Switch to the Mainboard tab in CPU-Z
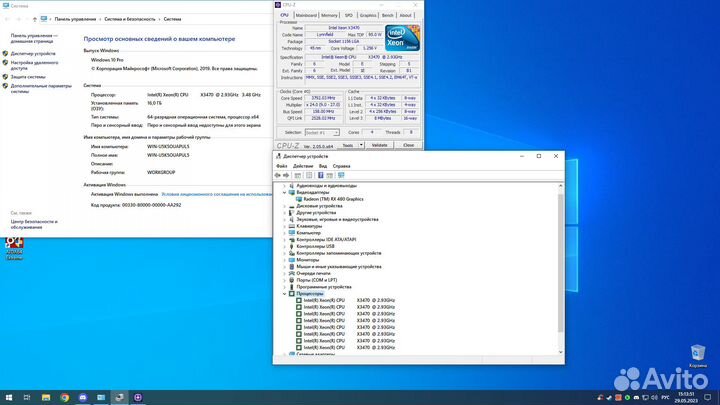The width and height of the screenshot is (720, 405). 306,15
